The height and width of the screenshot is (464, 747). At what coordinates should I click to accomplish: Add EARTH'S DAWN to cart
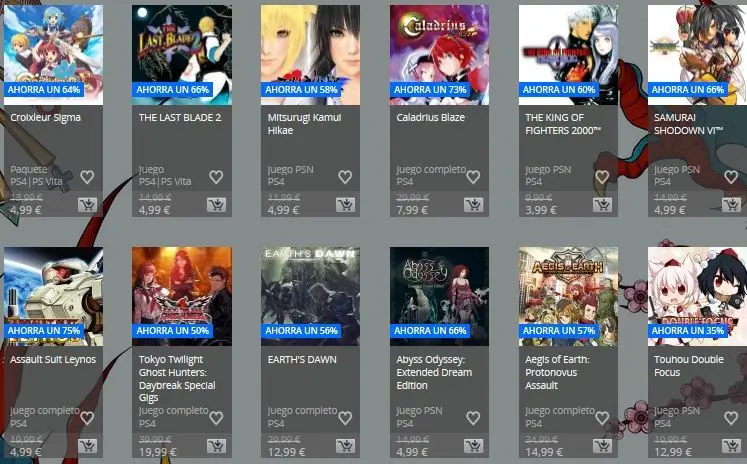coord(345,446)
